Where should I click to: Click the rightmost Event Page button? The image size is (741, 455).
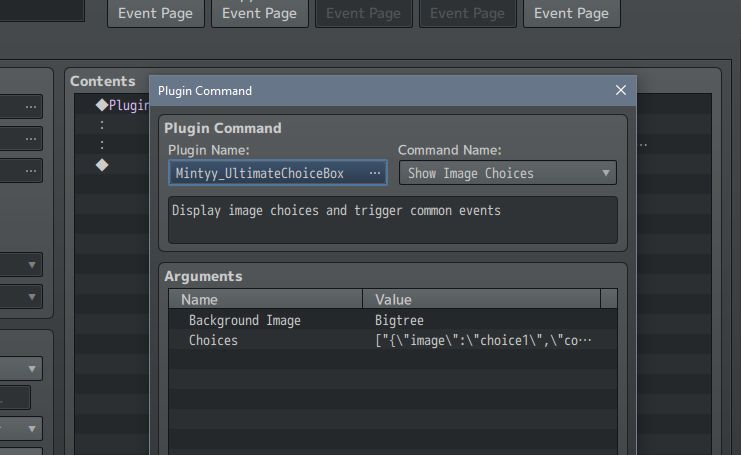tap(571, 13)
